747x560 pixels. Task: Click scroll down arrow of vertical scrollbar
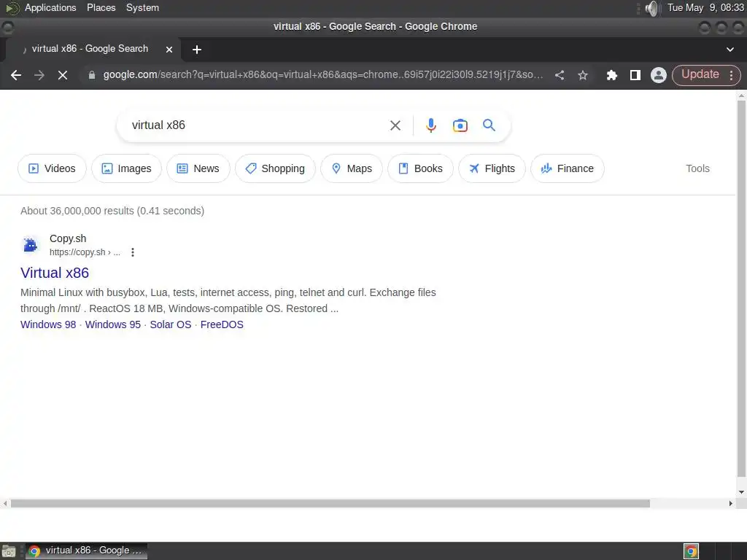tap(741, 492)
